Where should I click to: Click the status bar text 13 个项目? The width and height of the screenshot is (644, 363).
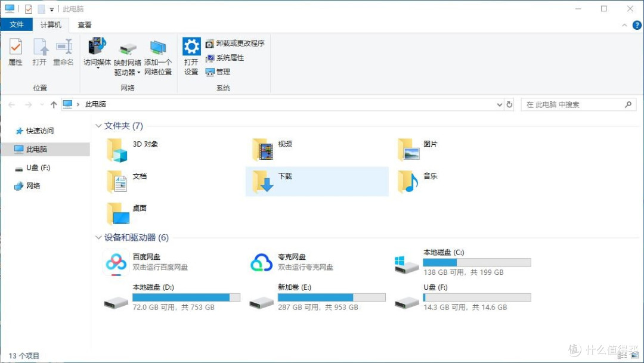coord(24,356)
